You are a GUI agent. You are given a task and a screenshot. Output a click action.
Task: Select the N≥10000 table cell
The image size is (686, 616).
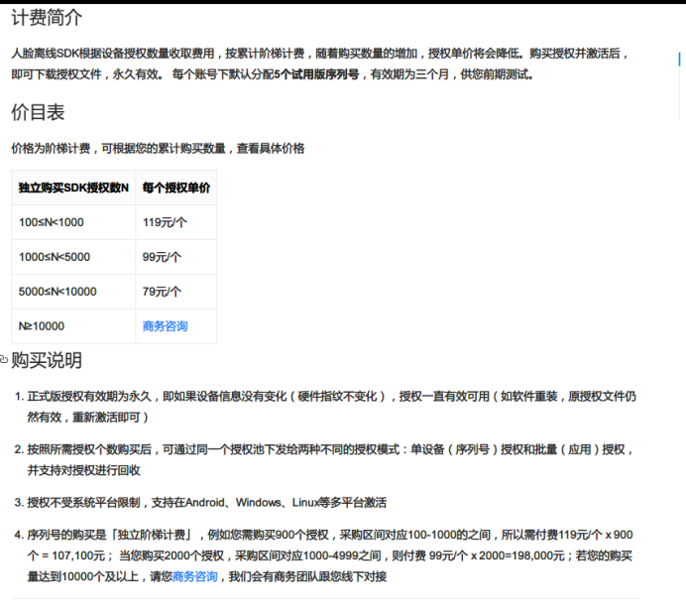pyautogui.click(x=73, y=326)
